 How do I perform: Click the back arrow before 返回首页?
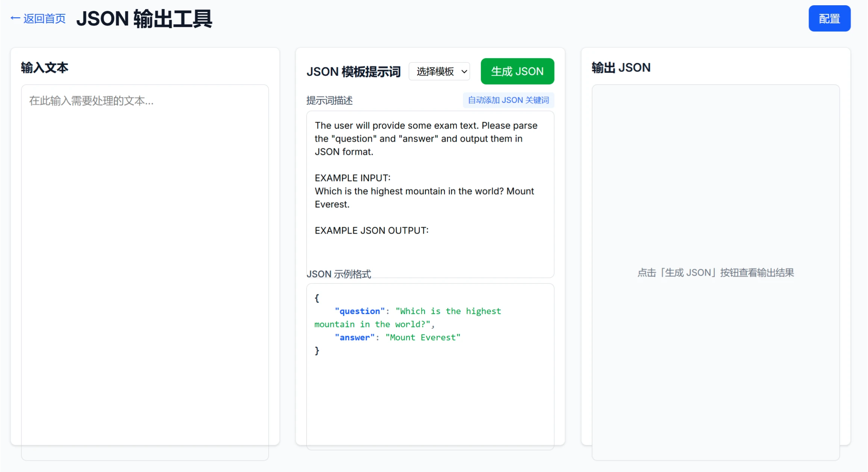(x=15, y=18)
